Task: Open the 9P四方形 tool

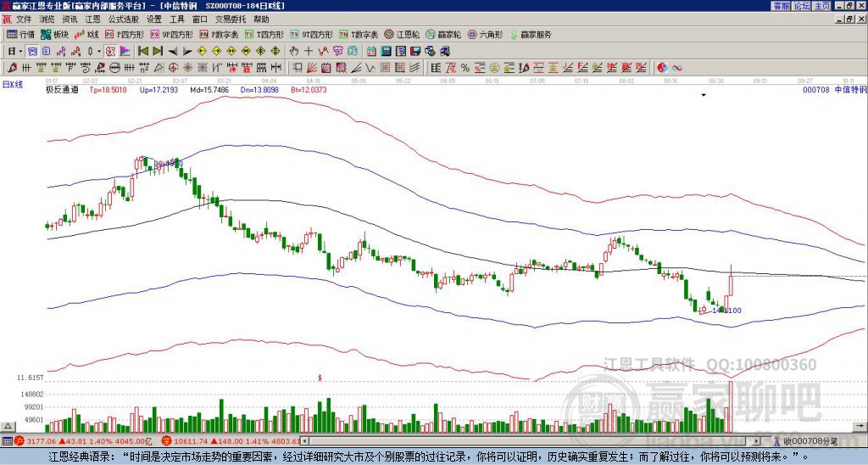Action: click(x=171, y=34)
